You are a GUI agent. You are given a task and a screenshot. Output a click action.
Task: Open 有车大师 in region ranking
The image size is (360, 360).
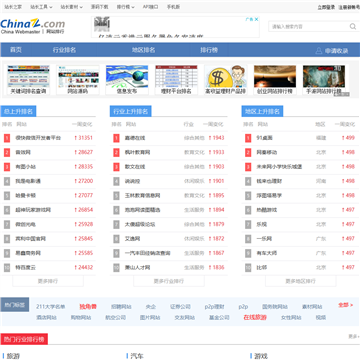[267, 253]
